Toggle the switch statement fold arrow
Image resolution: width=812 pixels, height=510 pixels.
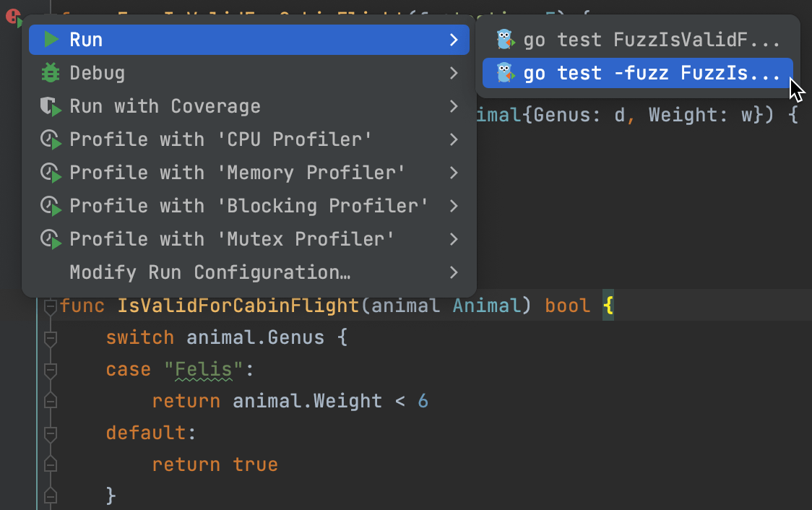49,337
